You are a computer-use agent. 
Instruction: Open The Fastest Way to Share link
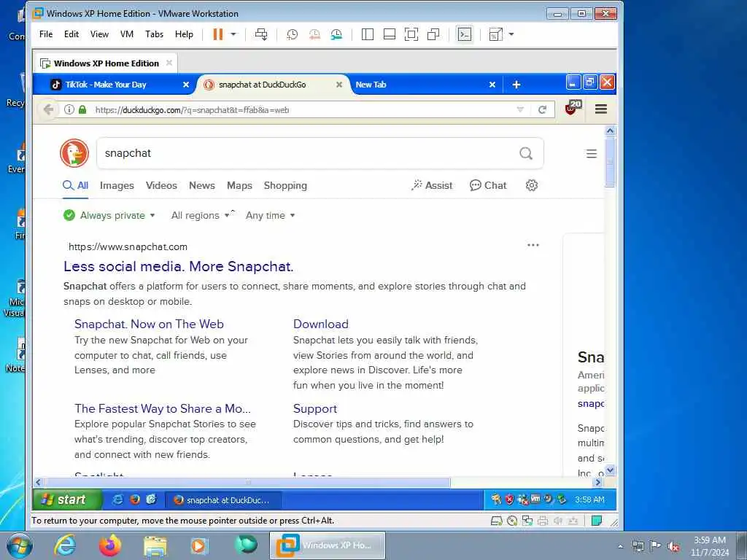pos(163,408)
